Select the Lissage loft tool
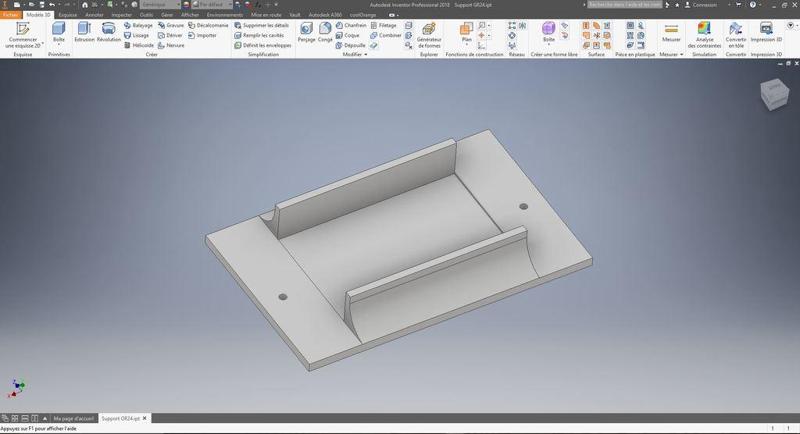 [137, 35]
